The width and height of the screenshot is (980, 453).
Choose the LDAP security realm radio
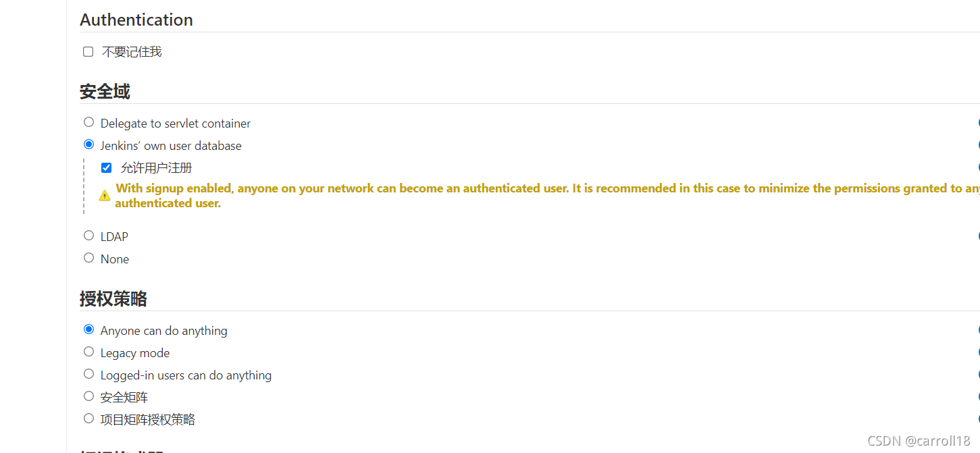pos(88,236)
